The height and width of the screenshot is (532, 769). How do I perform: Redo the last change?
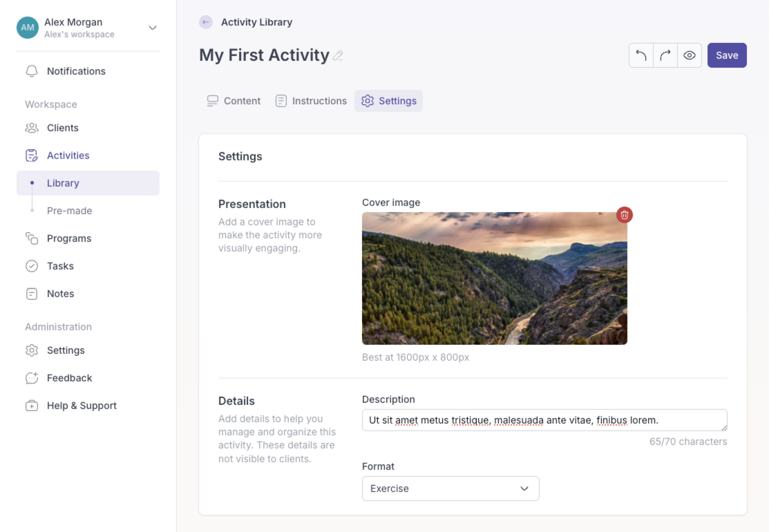(x=665, y=55)
